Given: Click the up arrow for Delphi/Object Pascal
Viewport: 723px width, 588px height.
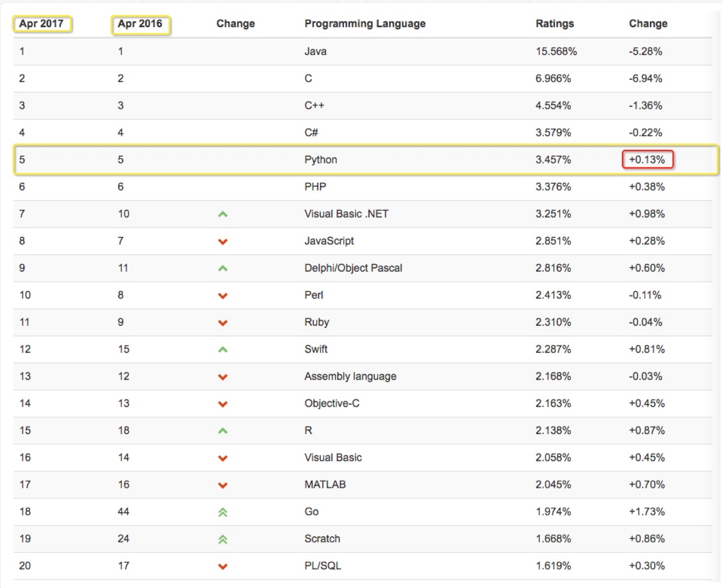Looking at the screenshot, I should tap(223, 268).
